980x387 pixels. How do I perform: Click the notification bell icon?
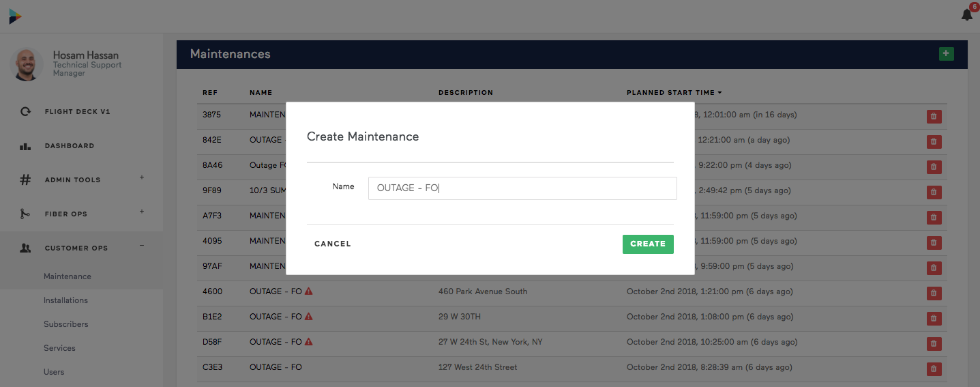967,15
